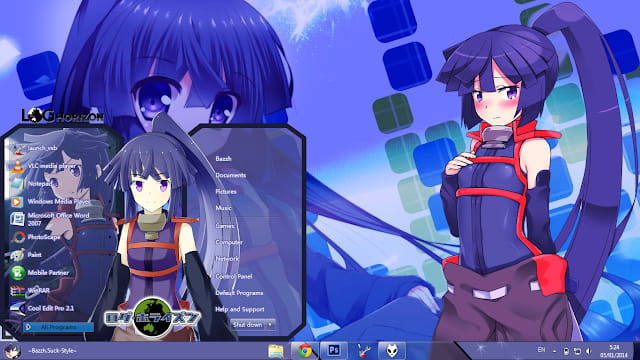Open Pictures library link
This screenshot has width=640, height=360.
[x=226, y=191]
